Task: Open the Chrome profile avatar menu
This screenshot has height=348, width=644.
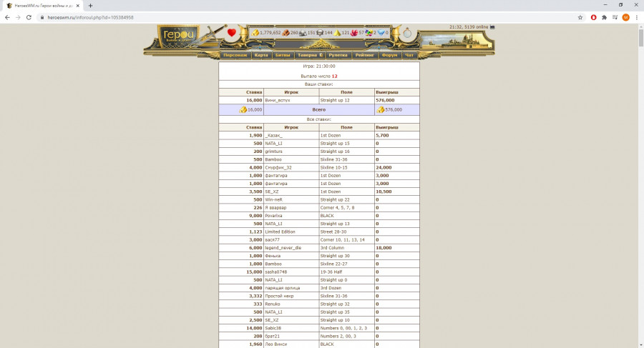Action: click(626, 17)
